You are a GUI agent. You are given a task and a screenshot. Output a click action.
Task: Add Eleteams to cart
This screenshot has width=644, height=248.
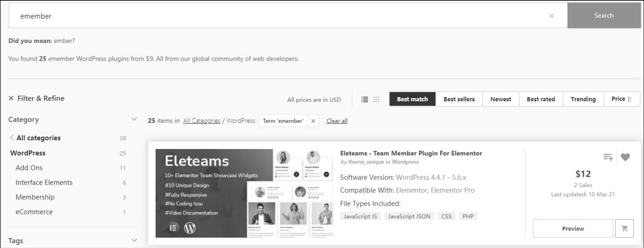pyautogui.click(x=625, y=228)
